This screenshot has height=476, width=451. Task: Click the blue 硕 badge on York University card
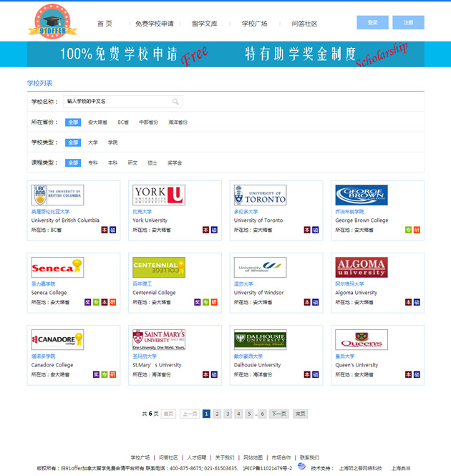click(x=214, y=230)
